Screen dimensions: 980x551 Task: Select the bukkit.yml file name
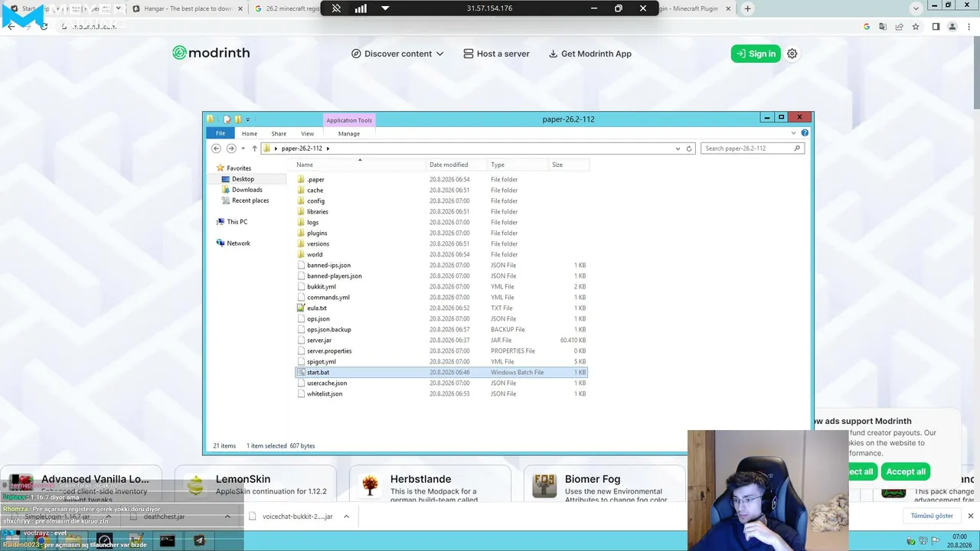click(322, 287)
